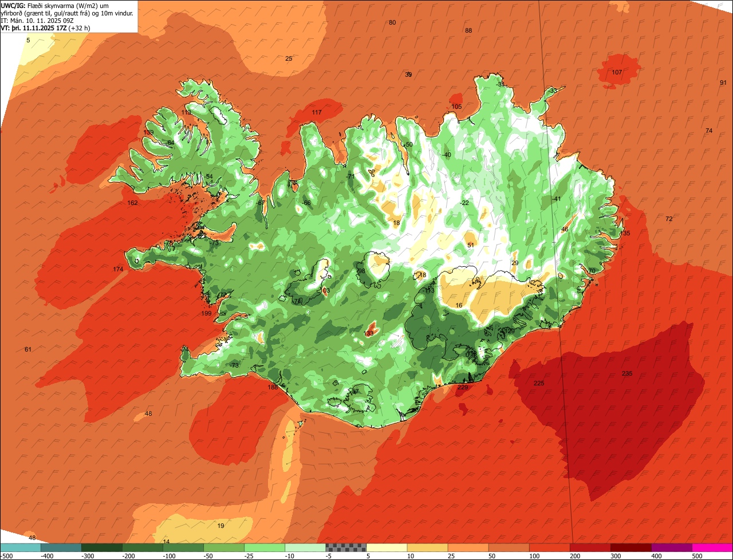Screen dimensions: 733x560
Task: Click the magenta legend swatch labeled 500
Action: coord(712,547)
